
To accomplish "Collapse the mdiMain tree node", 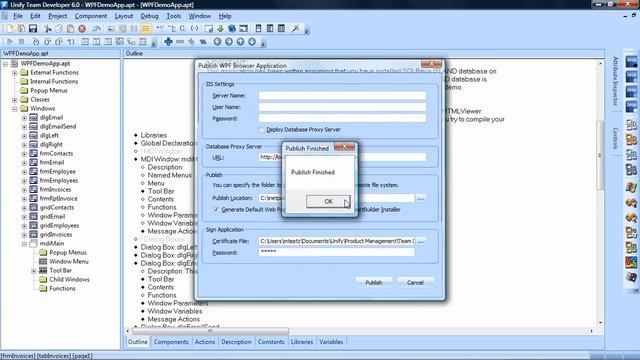I will [x=24, y=244].
